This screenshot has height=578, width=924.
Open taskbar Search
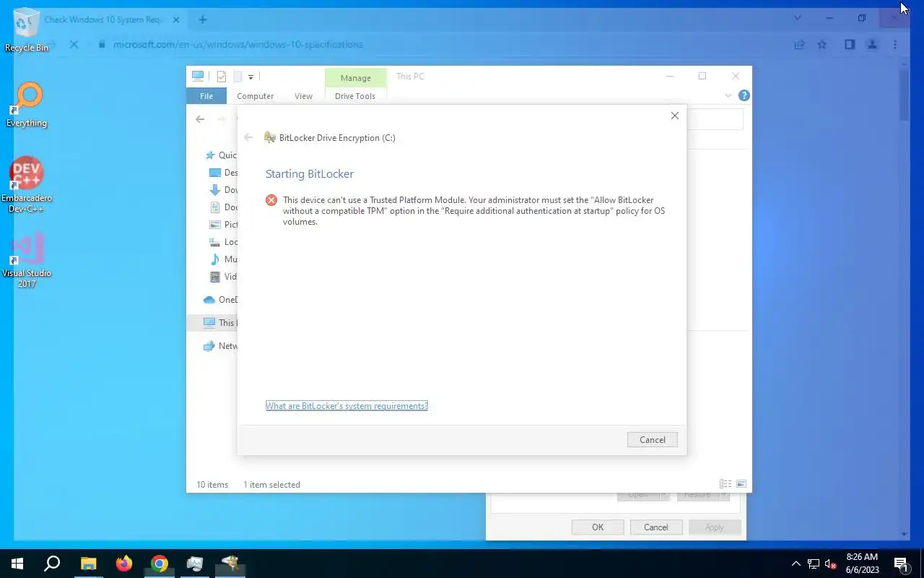pos(52,564)
